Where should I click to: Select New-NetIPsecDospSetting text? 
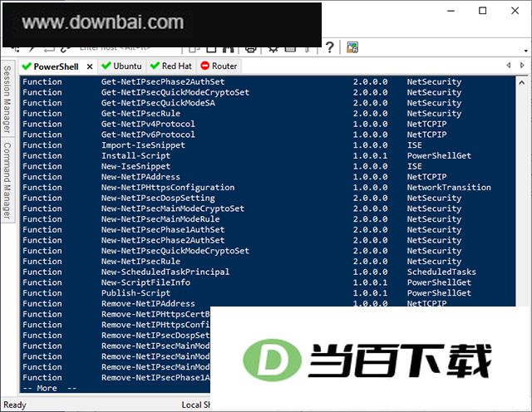(158, 198)
